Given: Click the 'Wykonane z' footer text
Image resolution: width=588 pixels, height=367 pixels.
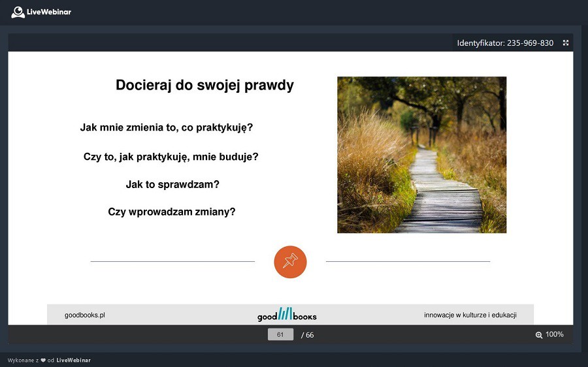Looking at the screenshot, I should click(x=24, y=360).
